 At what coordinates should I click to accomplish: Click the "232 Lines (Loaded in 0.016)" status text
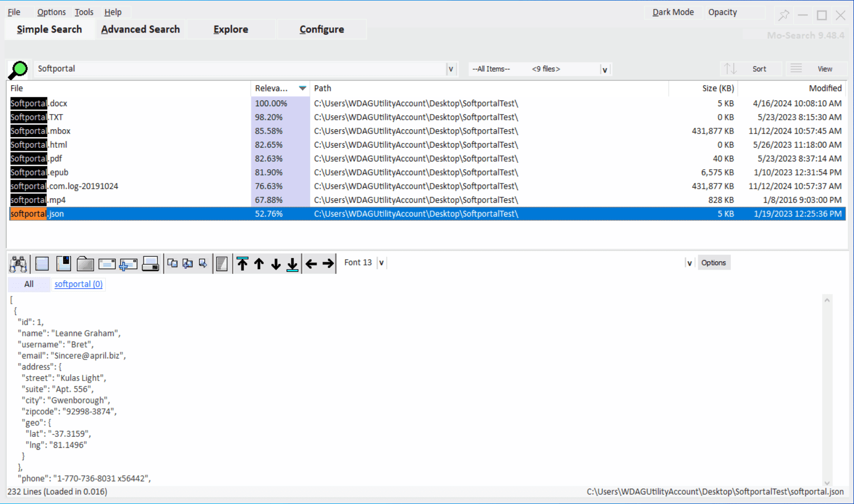point(57,492)
